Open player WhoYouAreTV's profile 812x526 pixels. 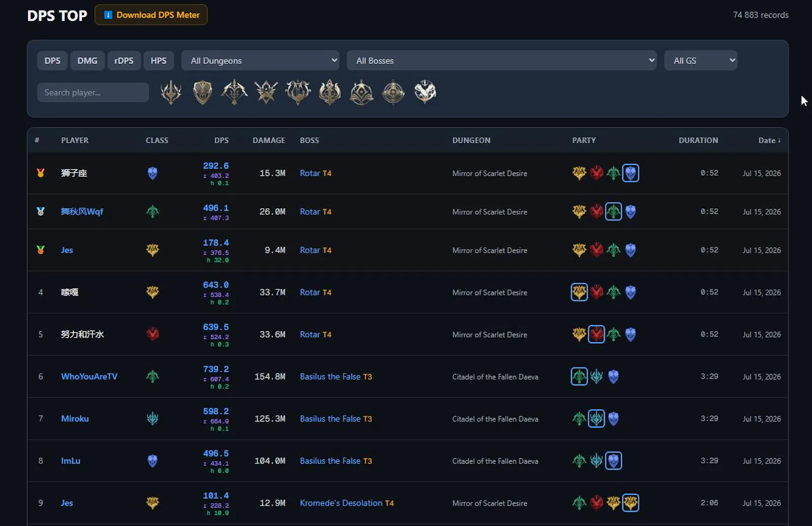coord(89,376)
